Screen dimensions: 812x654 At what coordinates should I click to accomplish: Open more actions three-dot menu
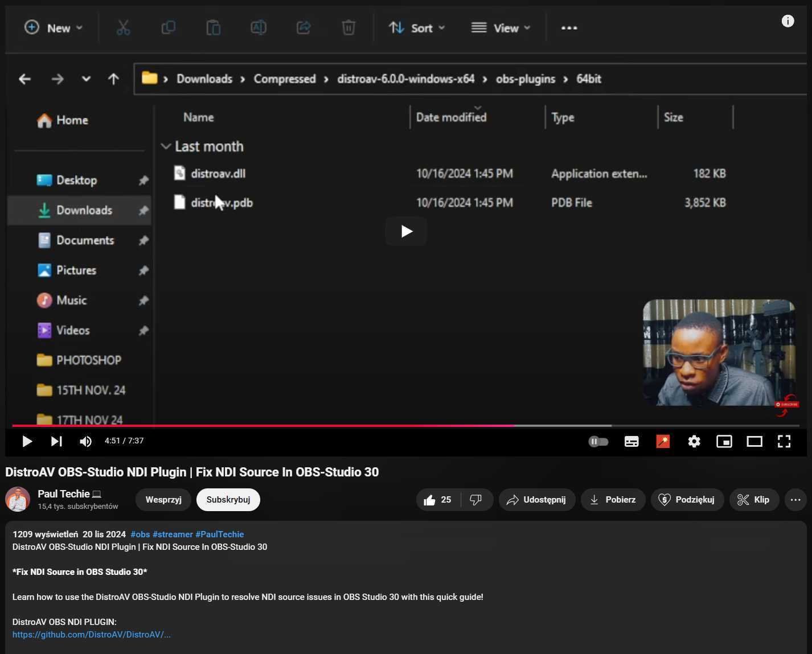795,500
